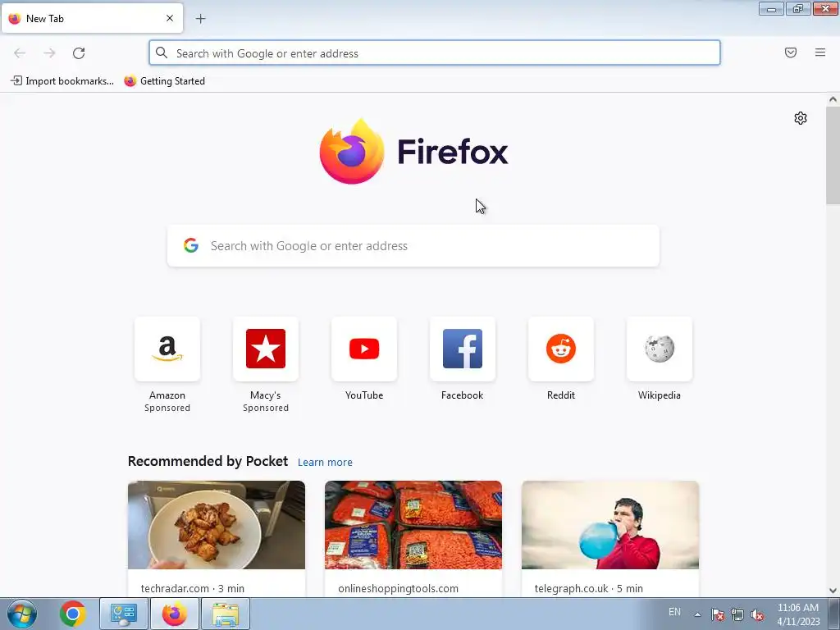Open the Firefox application menu
The width and height of the screenshot is (840, 630).
[x=820, y=52]
